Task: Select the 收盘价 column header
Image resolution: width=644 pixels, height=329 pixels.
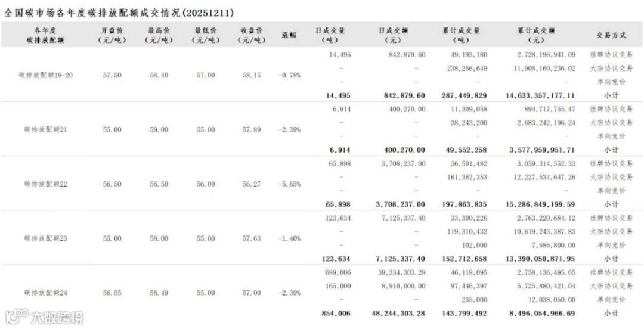Action: click(x=252, y=35)
